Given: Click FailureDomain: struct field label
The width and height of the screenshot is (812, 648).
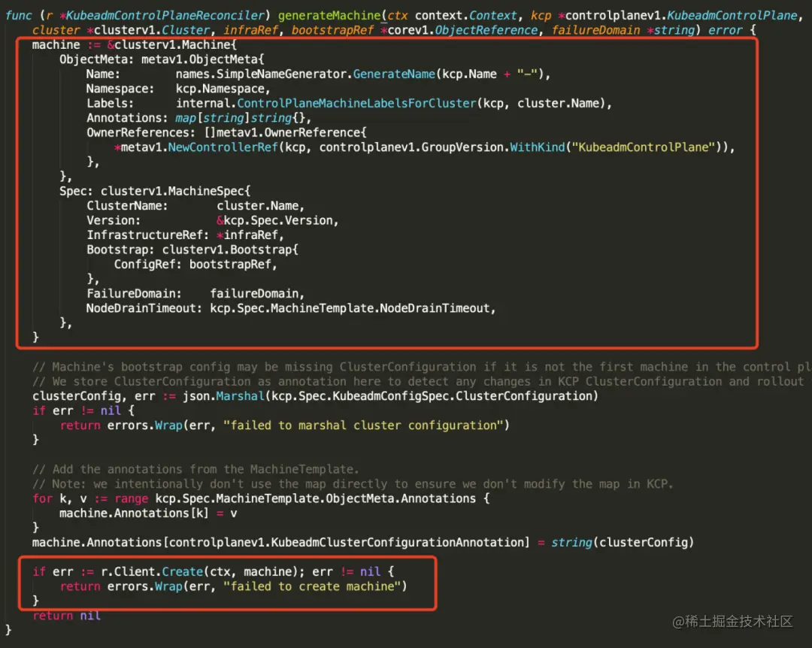Looking at the screenshot, I should pos(134,294).
